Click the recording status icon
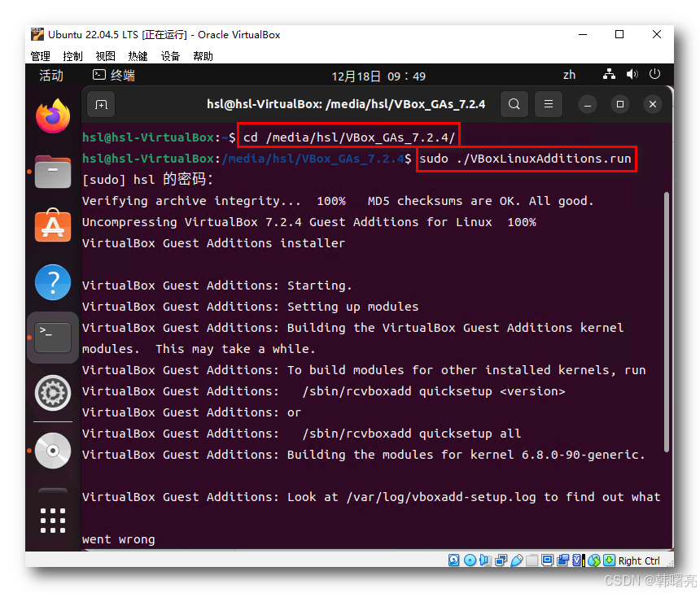 563,560
